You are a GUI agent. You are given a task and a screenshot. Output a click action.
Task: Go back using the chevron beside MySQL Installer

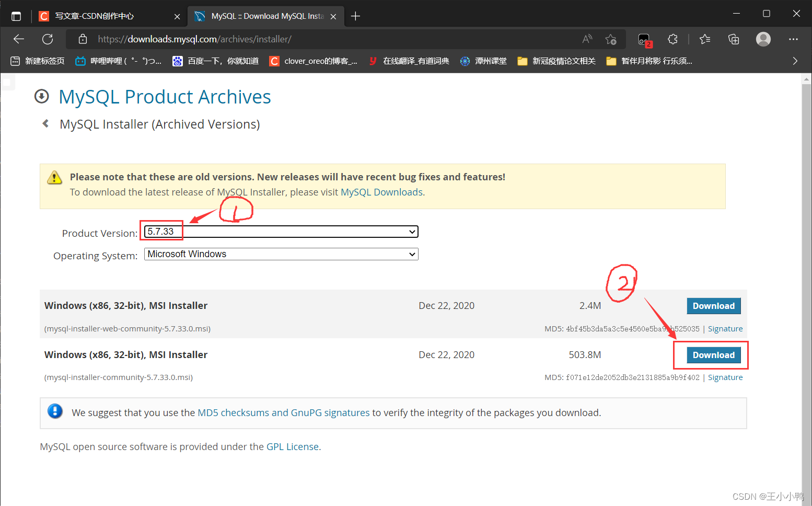point(46,124)
